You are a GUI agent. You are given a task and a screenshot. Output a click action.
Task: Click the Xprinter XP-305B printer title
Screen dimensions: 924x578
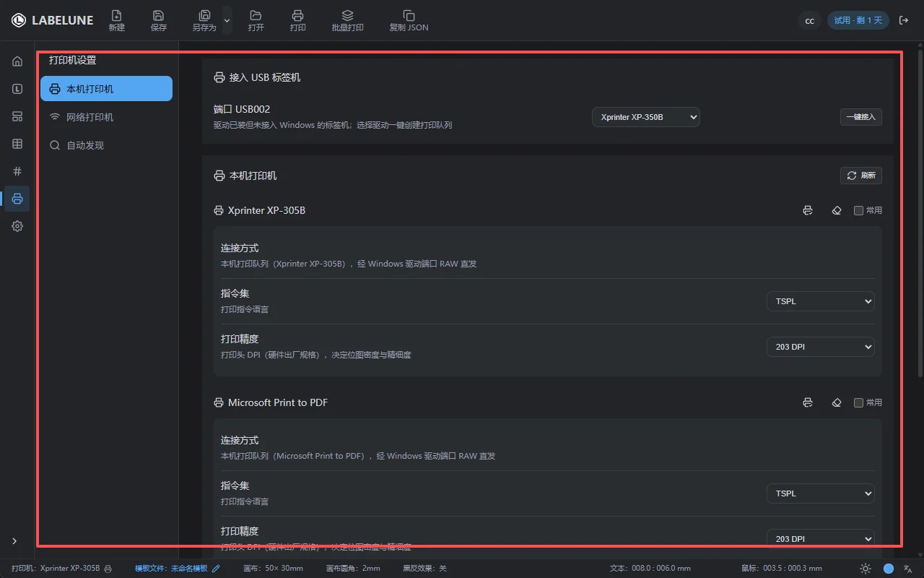pyautogui.click(x=266, y=210)
